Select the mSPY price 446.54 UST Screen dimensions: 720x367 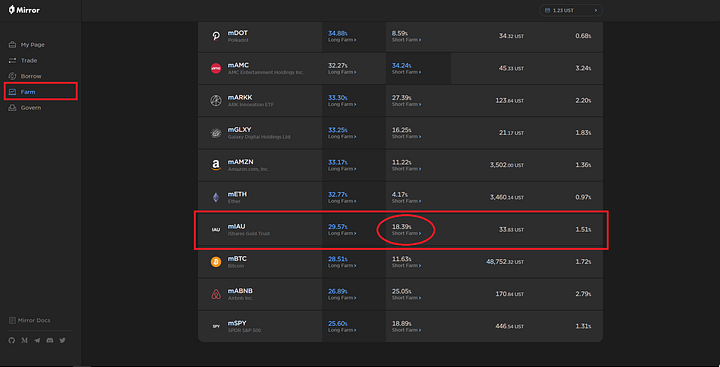(509, 326)
